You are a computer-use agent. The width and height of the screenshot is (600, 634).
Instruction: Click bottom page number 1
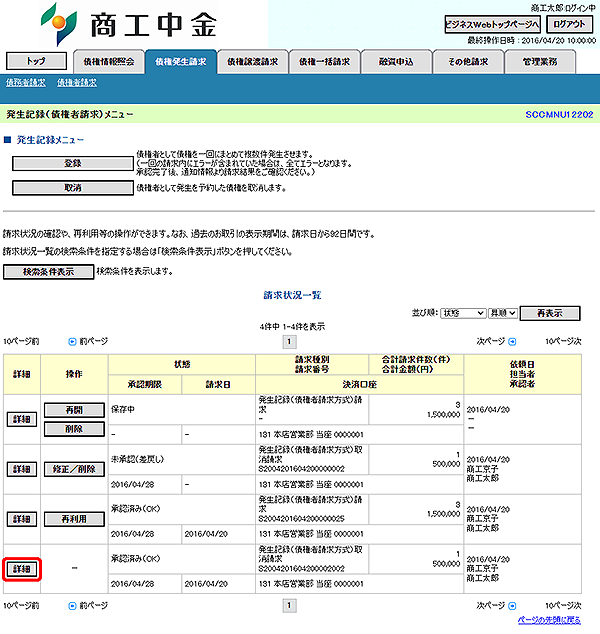tap(289, 606)
